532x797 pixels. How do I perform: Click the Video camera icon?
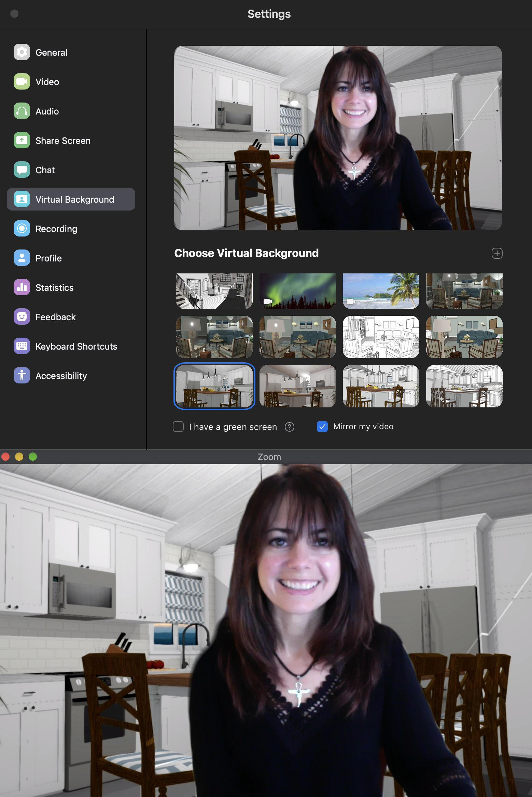click(x=22, y=82)
